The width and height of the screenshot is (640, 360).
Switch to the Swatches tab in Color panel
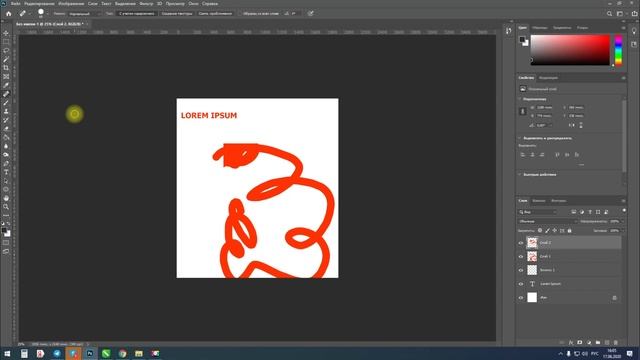tap(540, 28)
